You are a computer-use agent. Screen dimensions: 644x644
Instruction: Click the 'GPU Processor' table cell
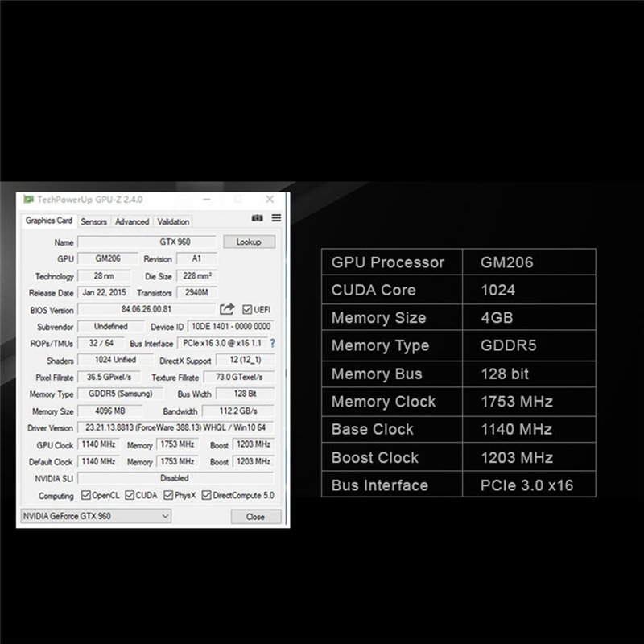click(392, 262)
